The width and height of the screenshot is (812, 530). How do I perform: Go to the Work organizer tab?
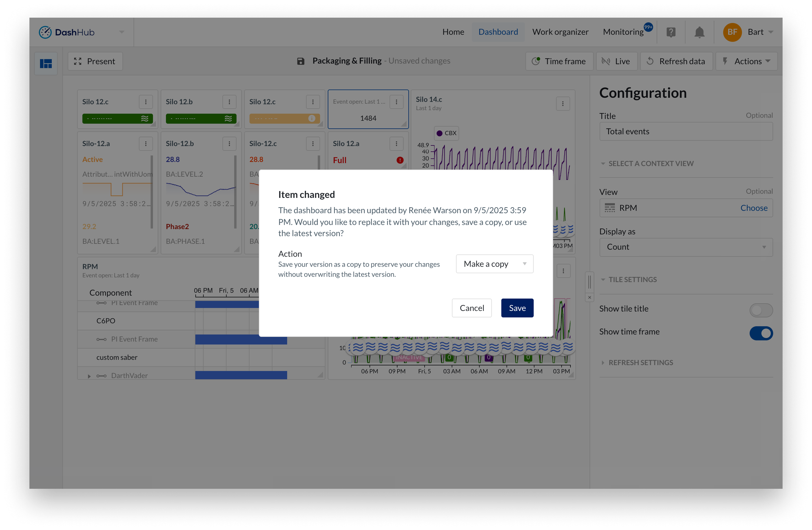pos(560,32)
